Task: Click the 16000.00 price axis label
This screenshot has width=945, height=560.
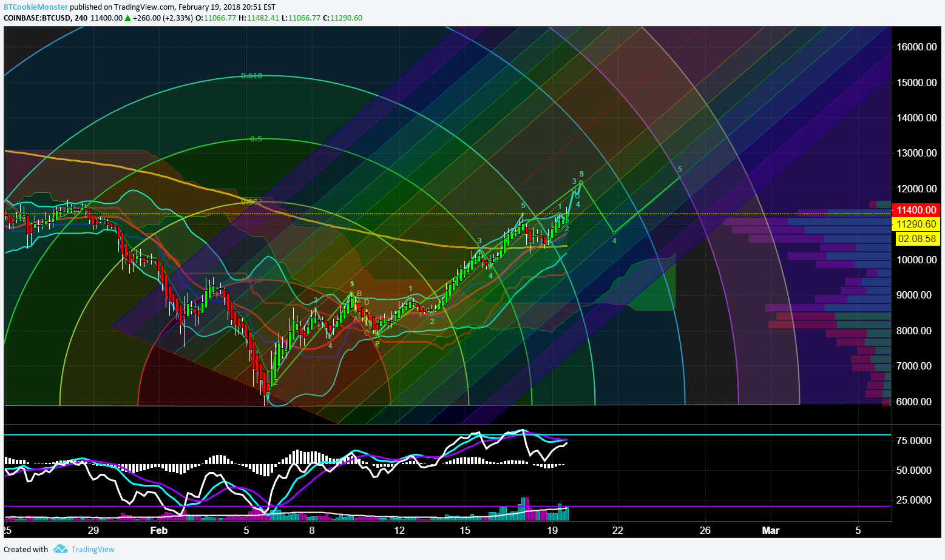Action: click(916, 47)
